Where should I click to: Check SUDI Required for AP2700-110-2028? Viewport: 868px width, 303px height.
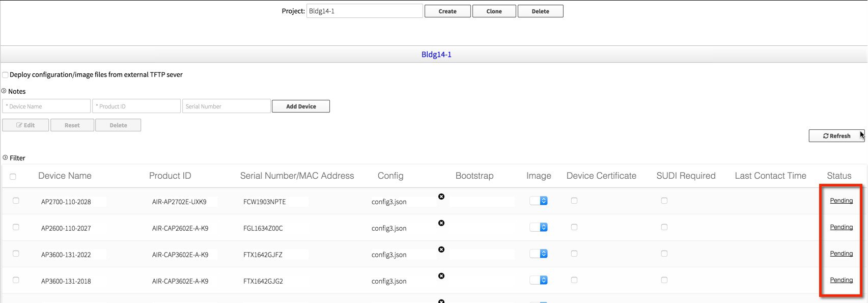[x=664, y=201]
